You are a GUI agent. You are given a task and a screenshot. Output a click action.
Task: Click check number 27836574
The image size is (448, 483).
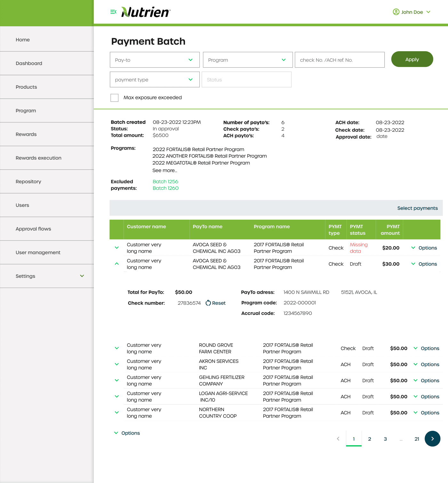click(189, 303)
